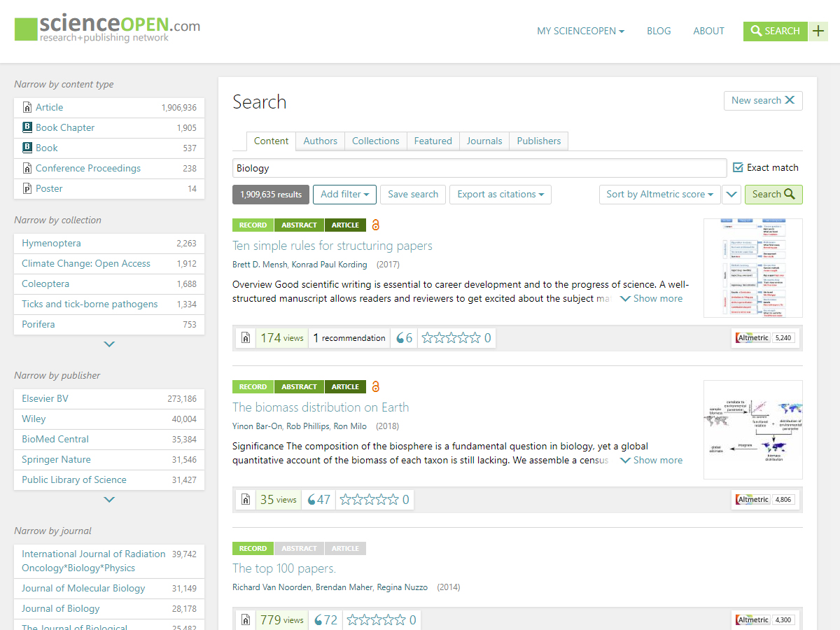Image resolution: width=840 pixels, height=630 pixels.
Task: Open Export as citations dropdown
Action: [x=500, y=195]
